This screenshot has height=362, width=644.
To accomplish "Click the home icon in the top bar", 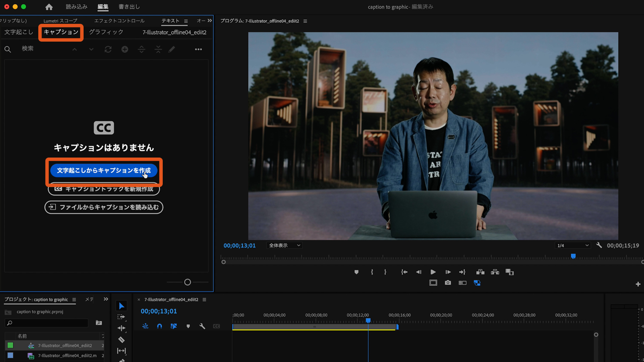I will (49, 7).
